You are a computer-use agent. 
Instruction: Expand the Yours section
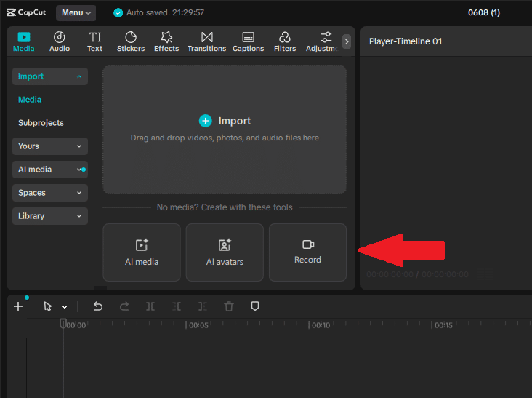point(50,146)
